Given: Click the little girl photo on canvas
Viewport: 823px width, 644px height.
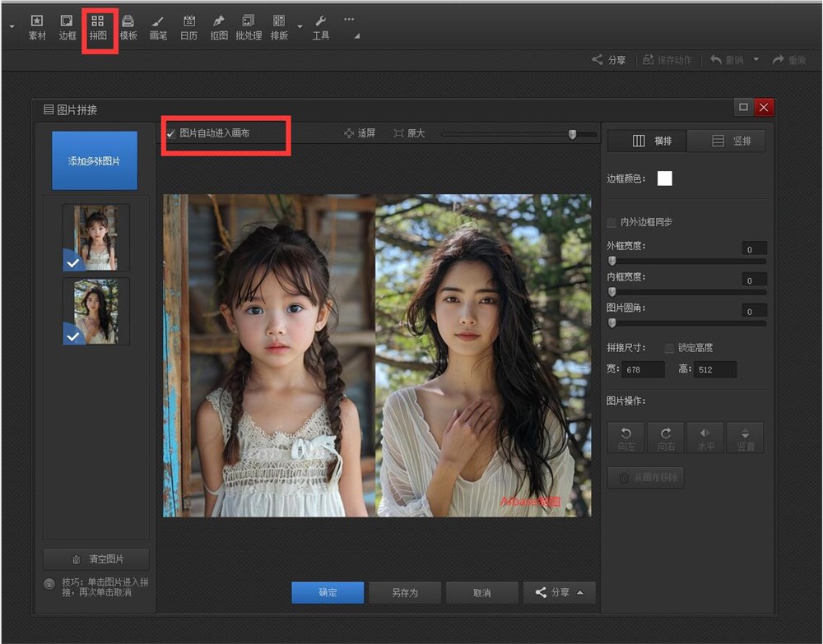Looking at the screenshot, I should pyautogui.click(x=269, y=355).
